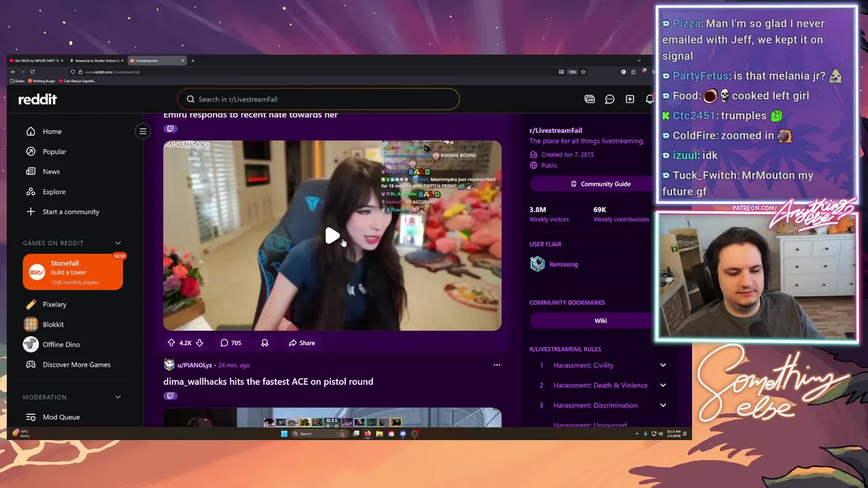
Task: Collapse the Moderation section
Action: click(118, 397)
